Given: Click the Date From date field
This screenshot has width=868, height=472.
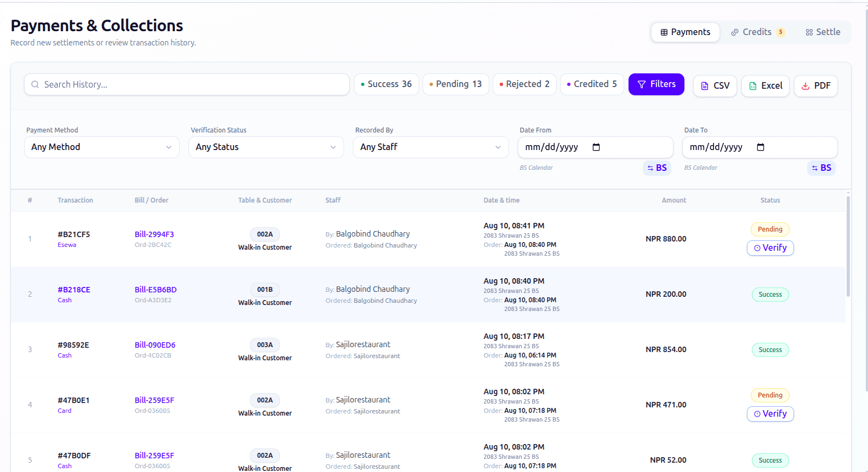Looking at the screenshot, I should click(595, 147).
